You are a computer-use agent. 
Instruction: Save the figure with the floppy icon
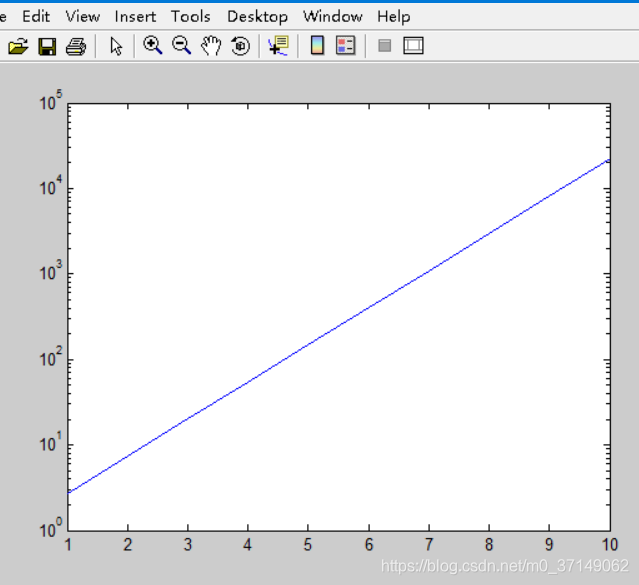[47, 46]
